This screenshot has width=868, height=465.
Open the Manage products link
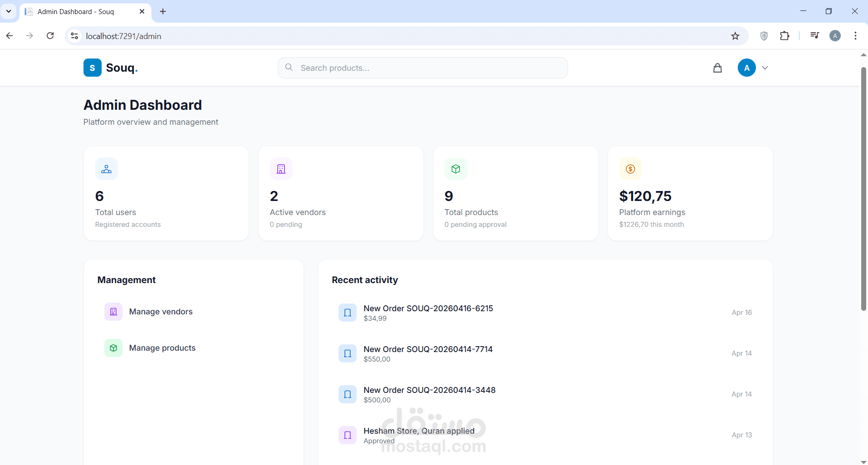pos(162,348)
